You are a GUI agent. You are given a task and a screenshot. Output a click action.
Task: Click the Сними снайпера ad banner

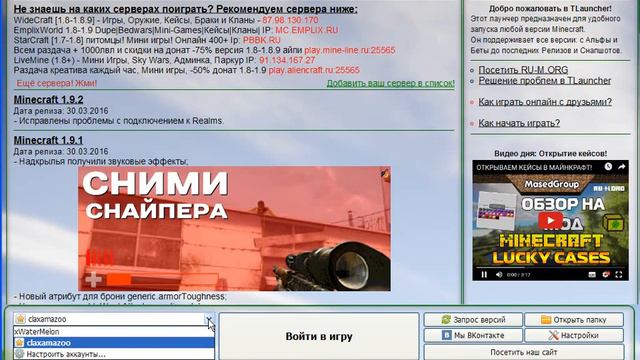pyautogui.click(x=234, y=229)
